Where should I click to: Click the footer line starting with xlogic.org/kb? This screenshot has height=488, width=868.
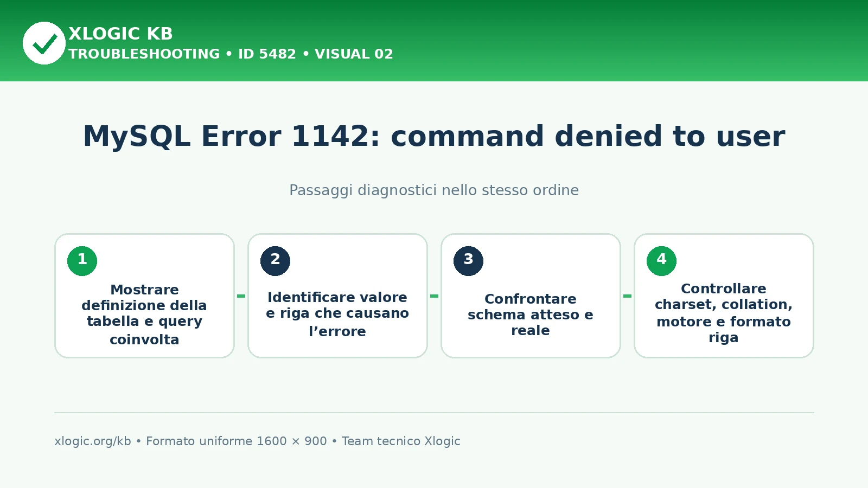coord(257,441)
